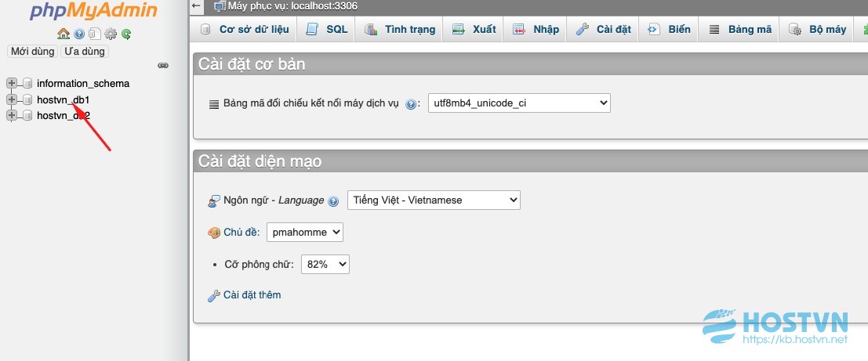Click the home icon under phpMyAdmin logo
This screenshot has width=868, height=361.
(64, 34)
